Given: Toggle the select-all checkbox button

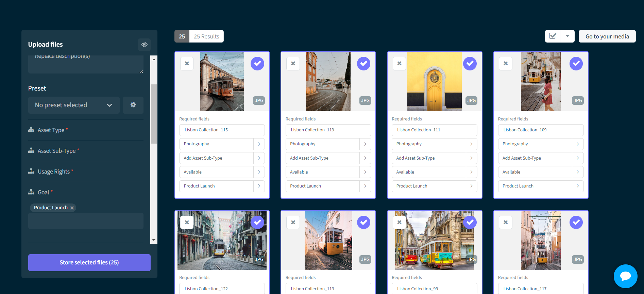Looking at the screenshot, I should click(553, 36).
